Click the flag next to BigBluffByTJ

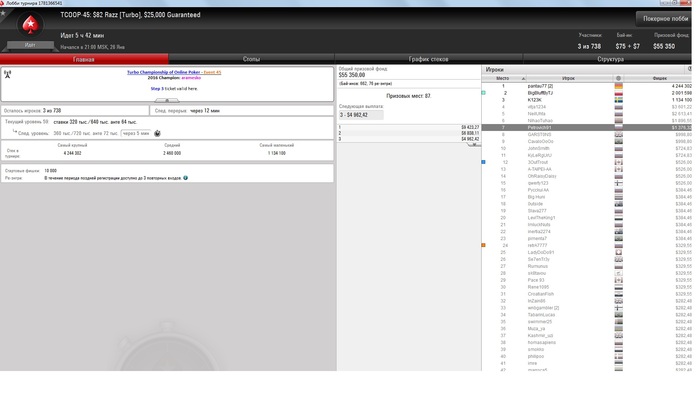[x=618, y=93]
